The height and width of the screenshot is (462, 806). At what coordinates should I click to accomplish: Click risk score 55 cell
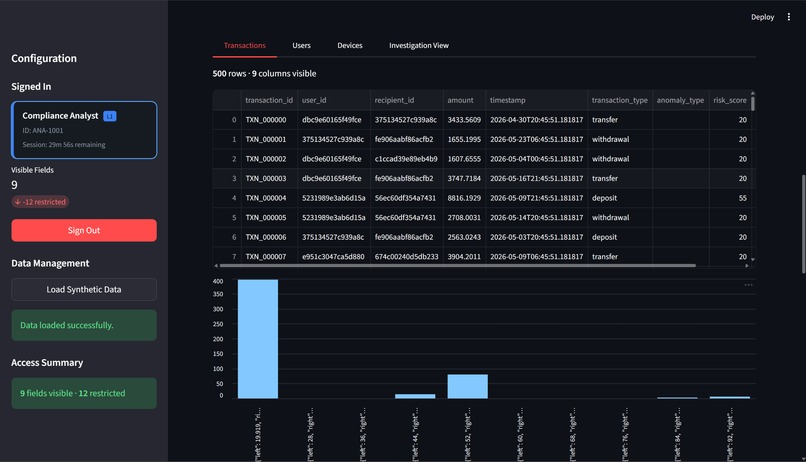point(729,198)
